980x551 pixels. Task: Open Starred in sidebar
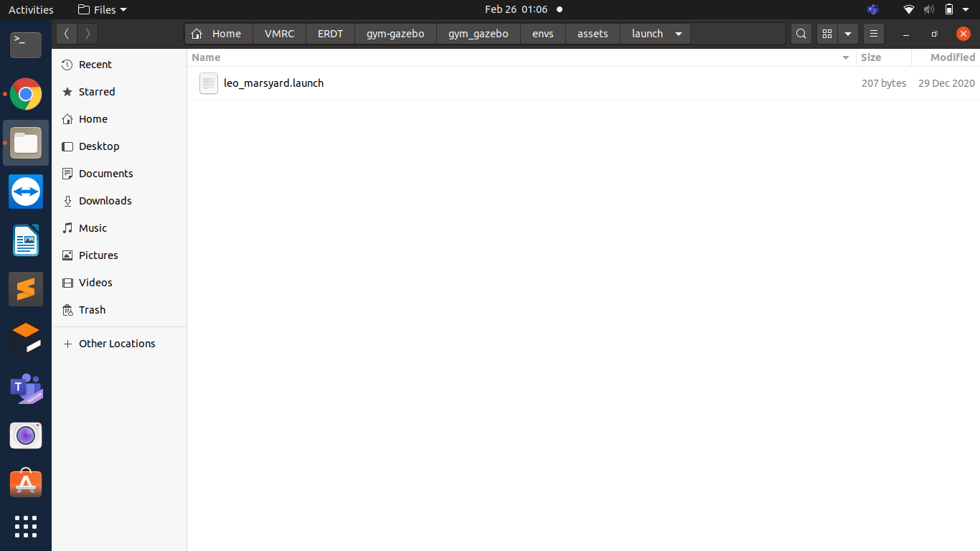(x=119, y=92)
